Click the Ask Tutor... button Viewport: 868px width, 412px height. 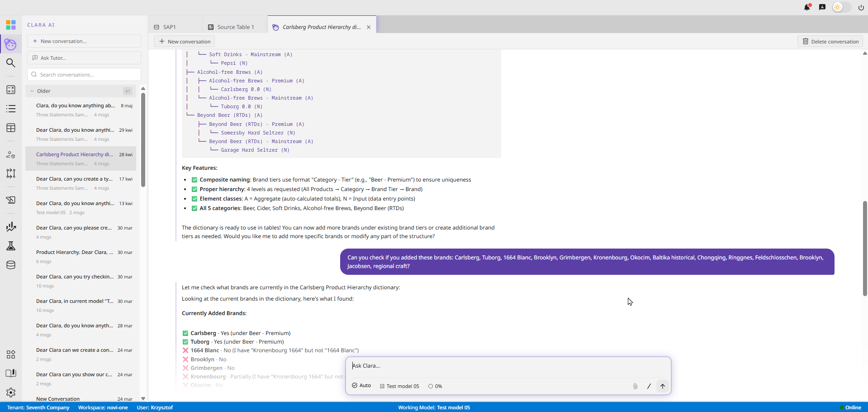(84, 58)
